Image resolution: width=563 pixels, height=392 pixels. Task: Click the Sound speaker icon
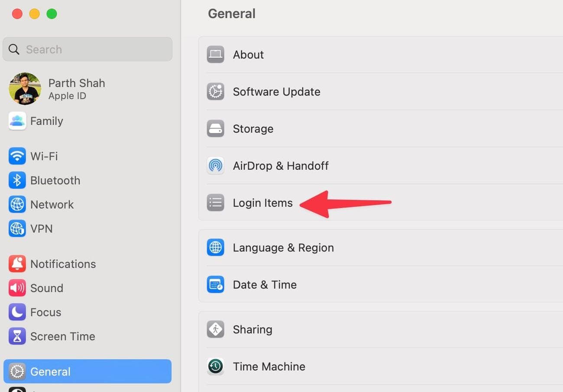[x=17, y=288]
